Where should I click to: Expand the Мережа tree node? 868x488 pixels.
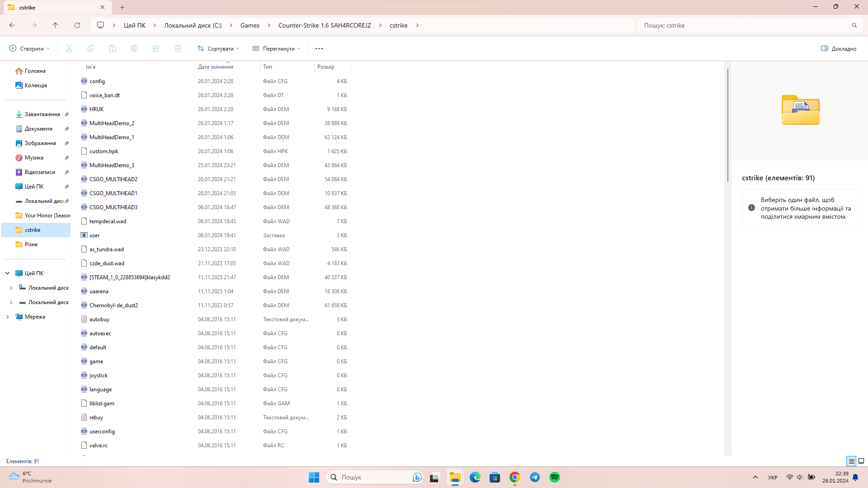[7, 317]
